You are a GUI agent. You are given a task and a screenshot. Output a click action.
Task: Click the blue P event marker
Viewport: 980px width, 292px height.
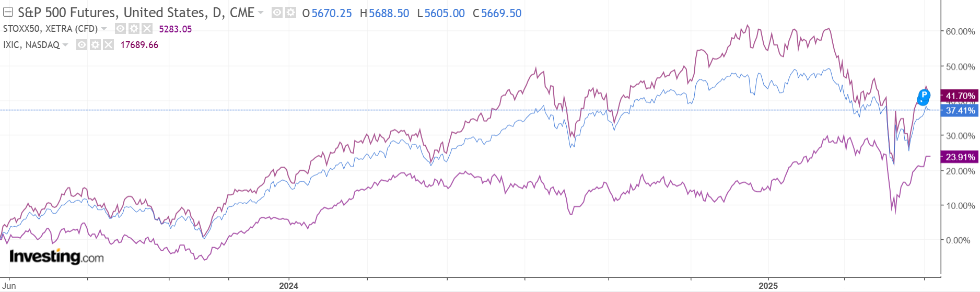click(924, 96)
